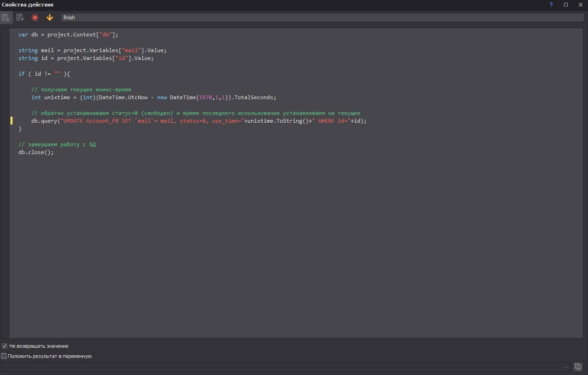
Task: Click the UPDATE Account_FB SQL string
Action: click(x=152, y=121)
